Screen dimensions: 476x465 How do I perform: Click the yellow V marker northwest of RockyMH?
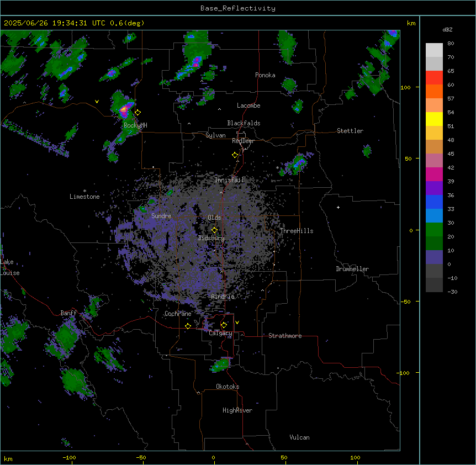coord(97,102)
